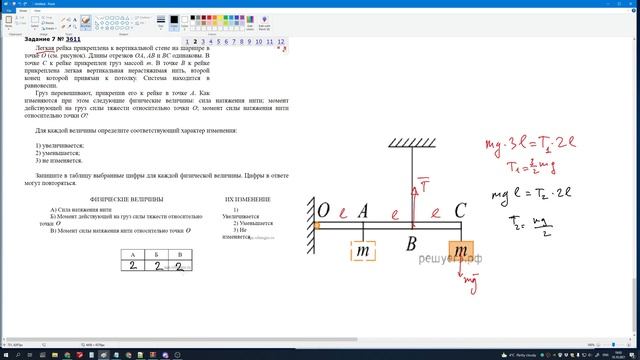Pick the red palette color

tap(209, 18)
